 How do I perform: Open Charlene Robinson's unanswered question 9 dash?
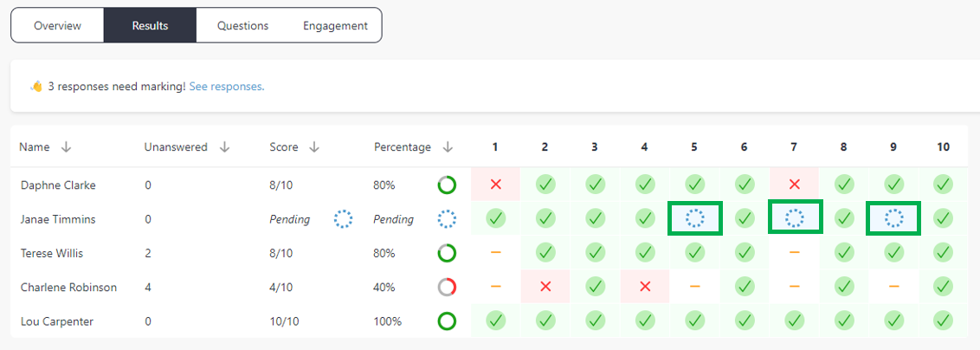click(x=893, y=286)
